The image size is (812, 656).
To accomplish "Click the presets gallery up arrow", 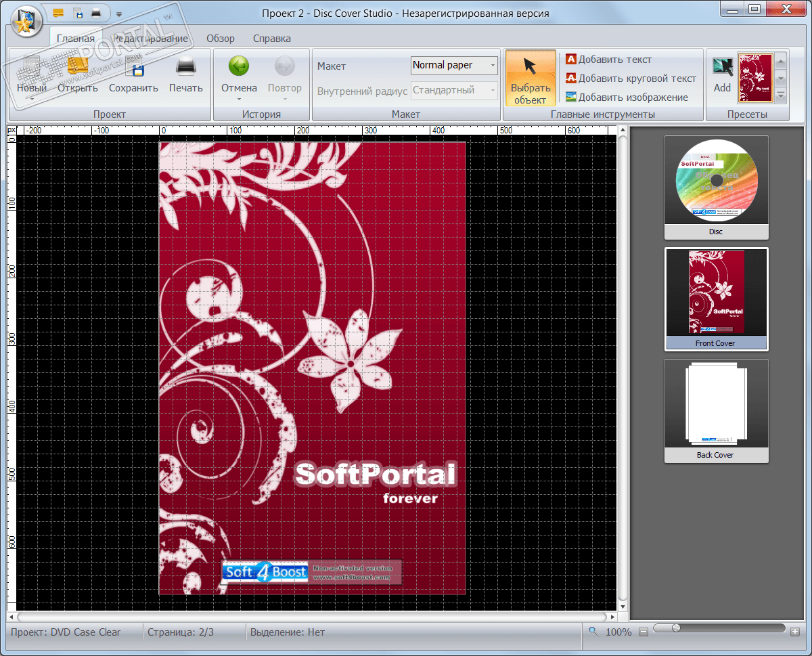I will (x=782, y=61).
